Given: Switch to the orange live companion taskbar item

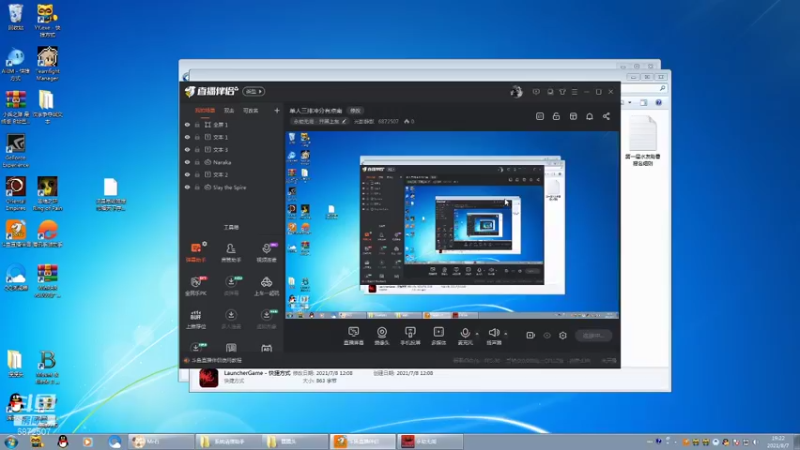Looking at the screenshot, I should point(363,441).
